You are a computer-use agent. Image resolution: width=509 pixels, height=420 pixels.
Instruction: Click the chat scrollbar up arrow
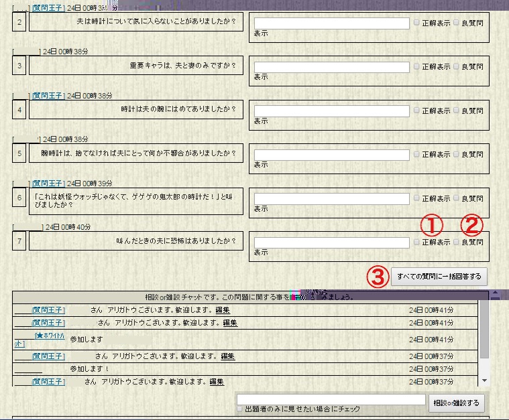click(485, 295)
